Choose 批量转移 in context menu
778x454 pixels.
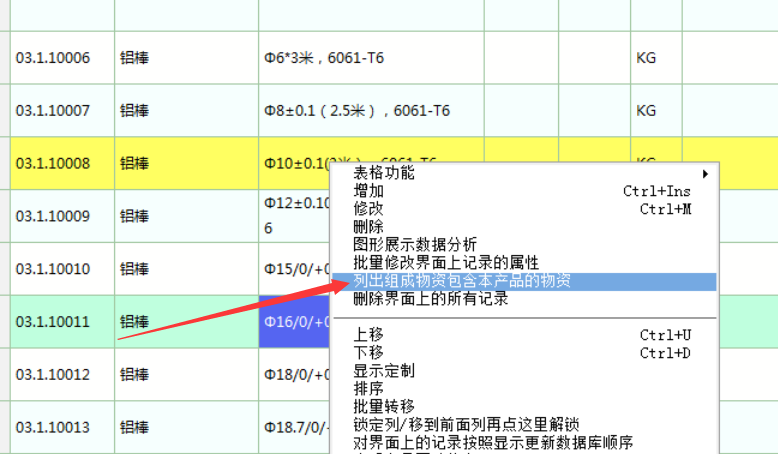click(384, 407)
